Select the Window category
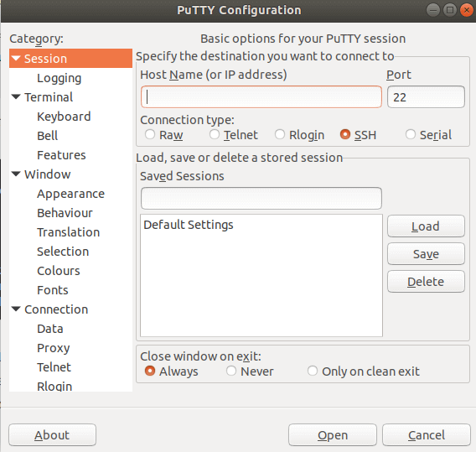This screenshot has height=452, width=476. 48,174
